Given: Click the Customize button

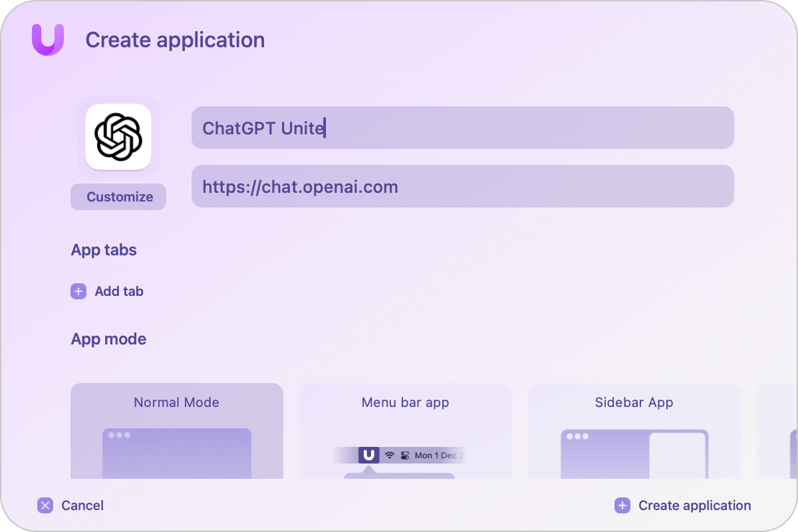Looking at the screenshot, I should (x=118, y=197).
